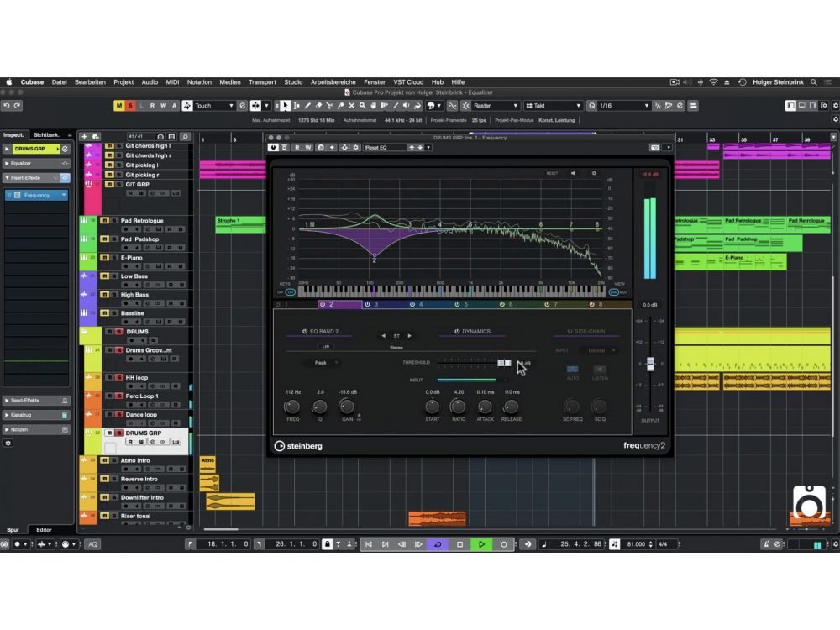Select the Glue tool

341,106
